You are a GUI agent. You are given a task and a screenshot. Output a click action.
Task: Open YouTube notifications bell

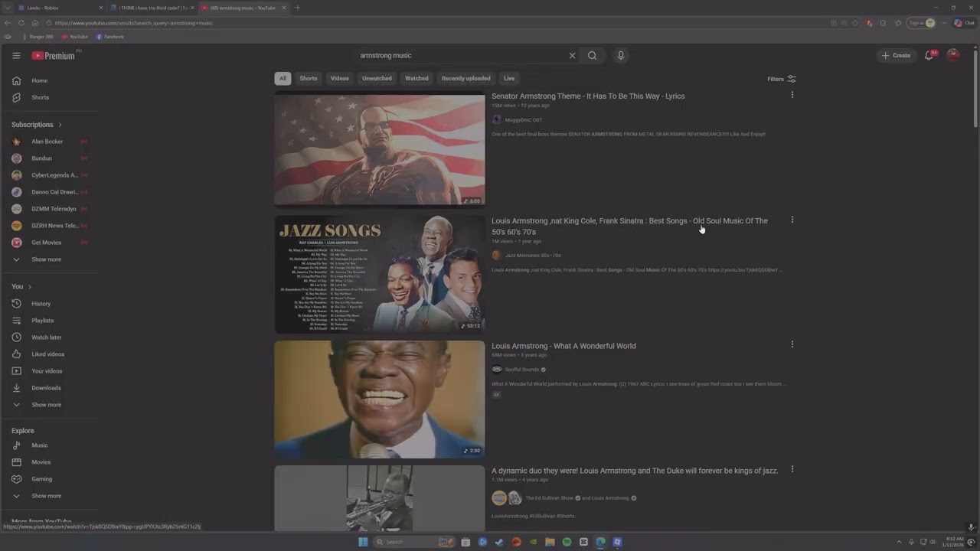tap(929, 55)
